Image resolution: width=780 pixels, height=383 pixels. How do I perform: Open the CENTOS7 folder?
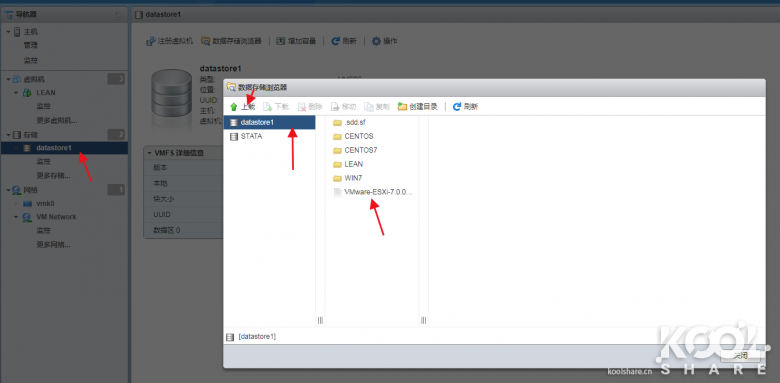point(358,150)
